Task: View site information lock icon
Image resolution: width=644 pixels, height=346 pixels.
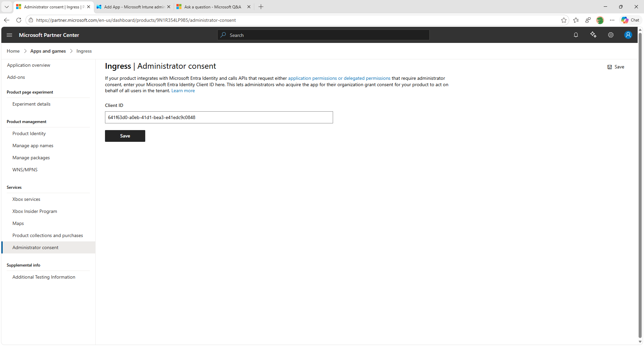Action: click(31, 20)
